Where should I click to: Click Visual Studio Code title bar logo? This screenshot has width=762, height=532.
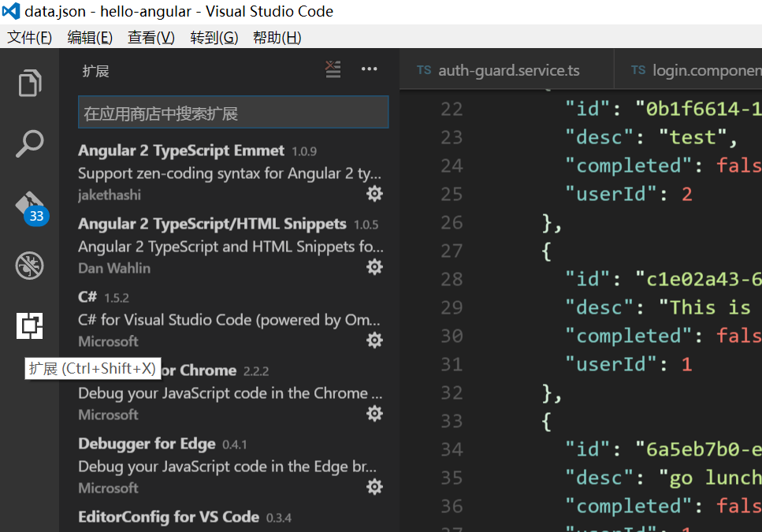(x=11, y=11)
